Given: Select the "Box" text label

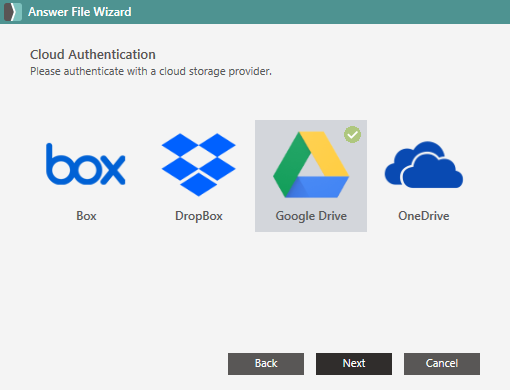Looking at the screenshot, I should tap(86, 216).
